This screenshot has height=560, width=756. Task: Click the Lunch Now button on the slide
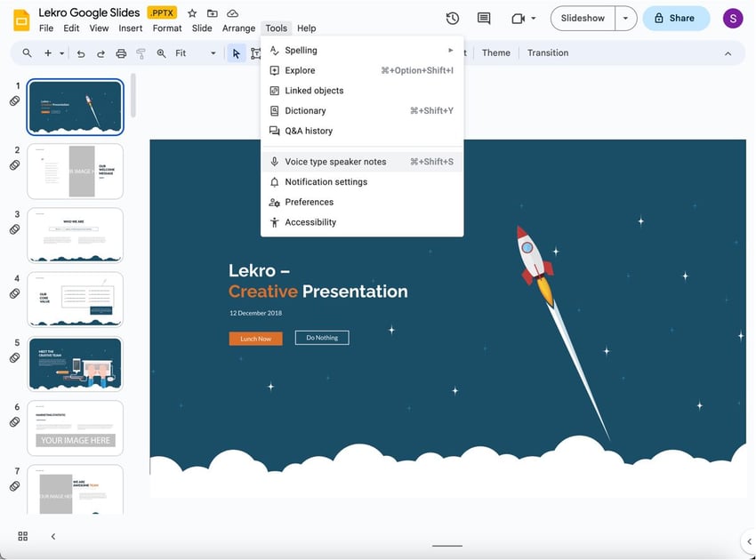coord(255,338)
